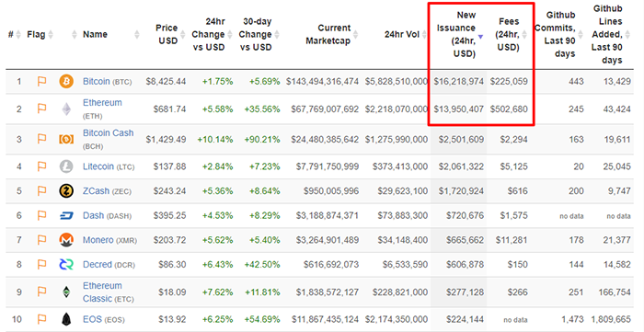Image resolution: width=644 pixels, height=332 pixels.
Task: Click the ZCash logo
Action: (66, 190)
